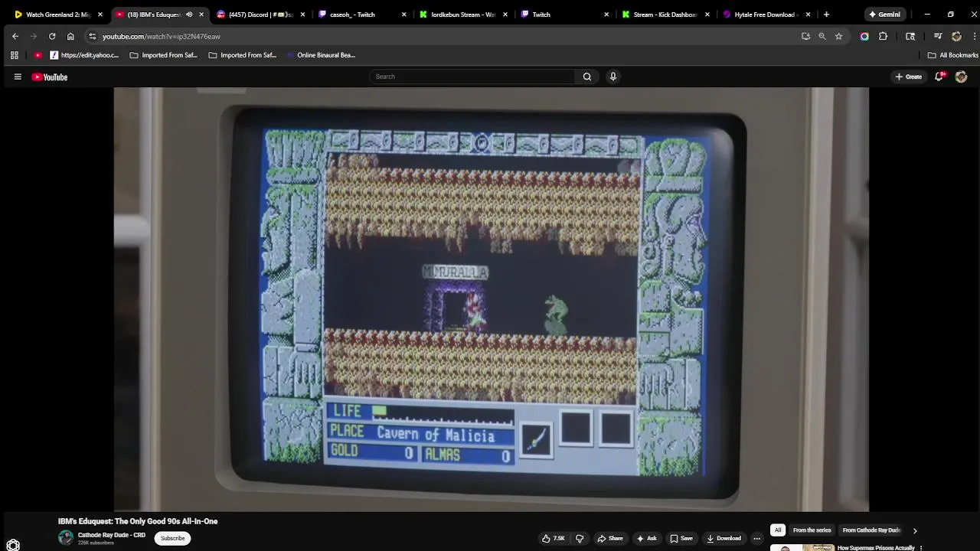Go forward with browser forward arrow

(x=34, y=36)
